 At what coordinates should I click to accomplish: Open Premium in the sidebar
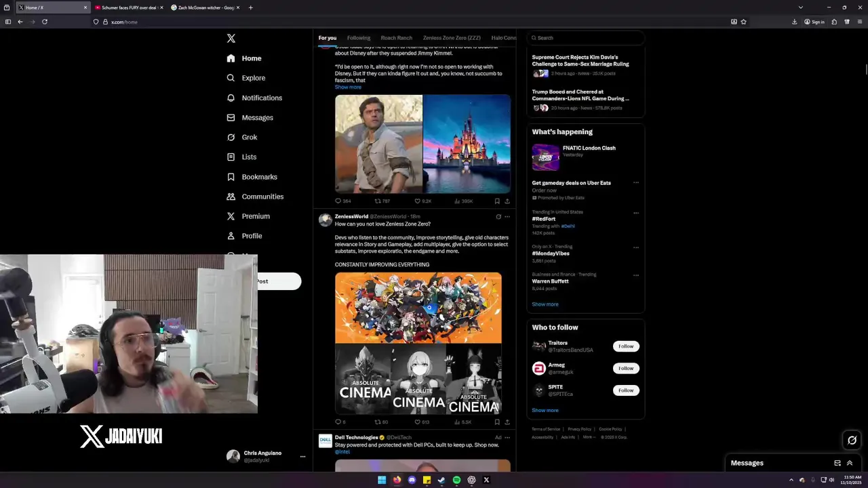coord(248,216)
